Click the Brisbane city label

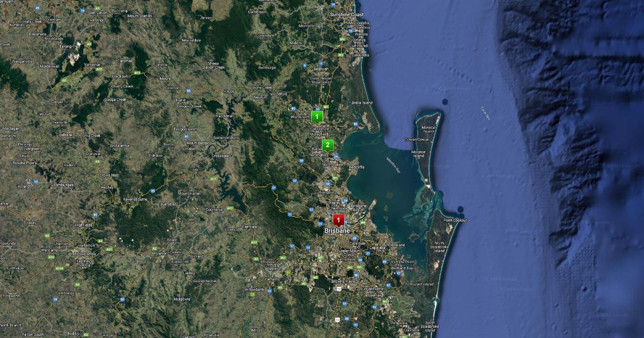(337, 231)
